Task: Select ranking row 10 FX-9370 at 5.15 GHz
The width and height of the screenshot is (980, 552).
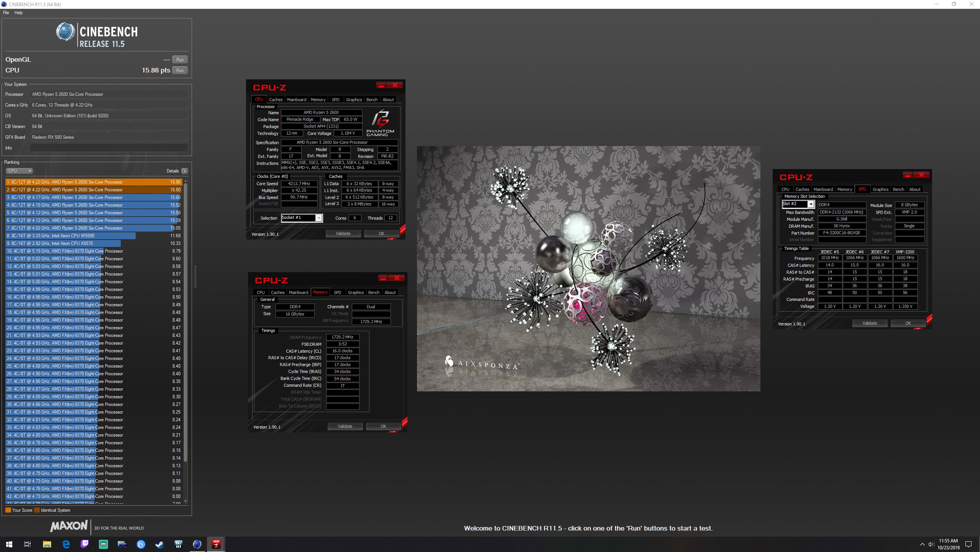Action: coord(94,251)
